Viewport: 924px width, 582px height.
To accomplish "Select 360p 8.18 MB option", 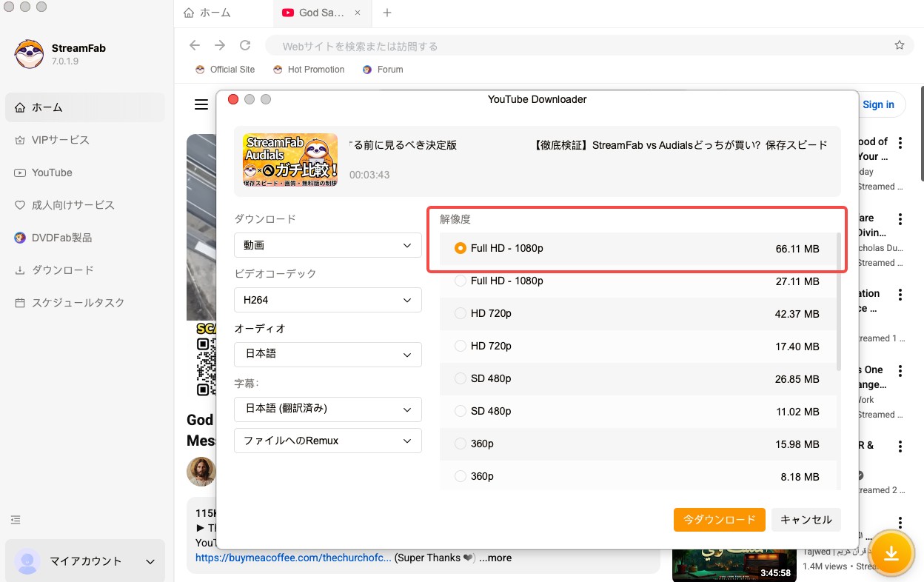I will pyautogui.click(x=638, y=476).
